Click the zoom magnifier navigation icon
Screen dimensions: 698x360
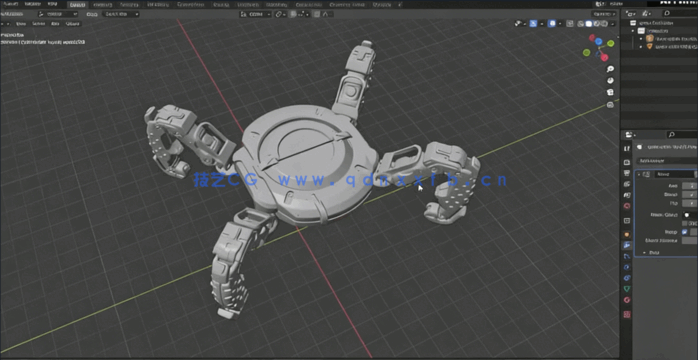(610, 69)
